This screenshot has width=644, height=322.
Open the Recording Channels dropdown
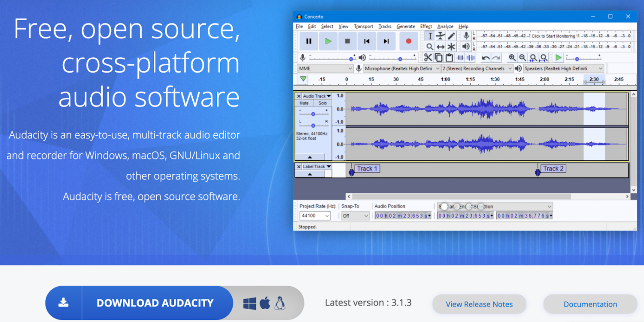(x=477, y=68)
